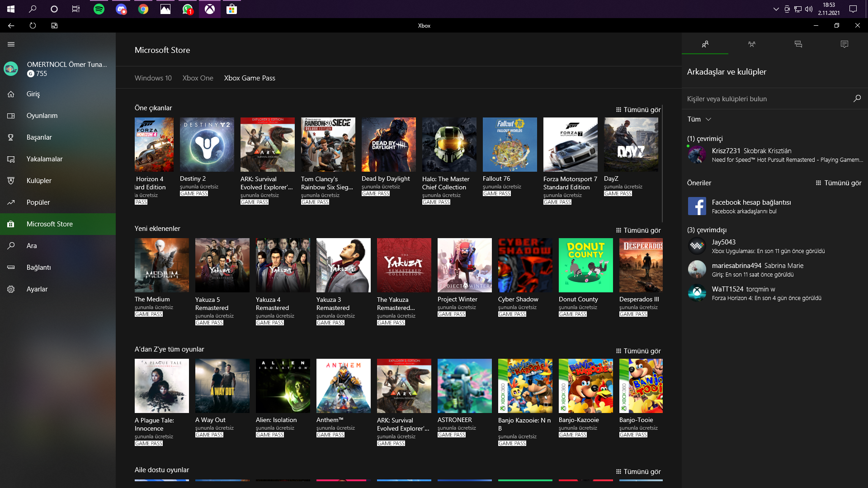Click Tümünü gör for Öne çıkanlar
Image resolution: width=868 pixels, height=488 pixels.
638,110
